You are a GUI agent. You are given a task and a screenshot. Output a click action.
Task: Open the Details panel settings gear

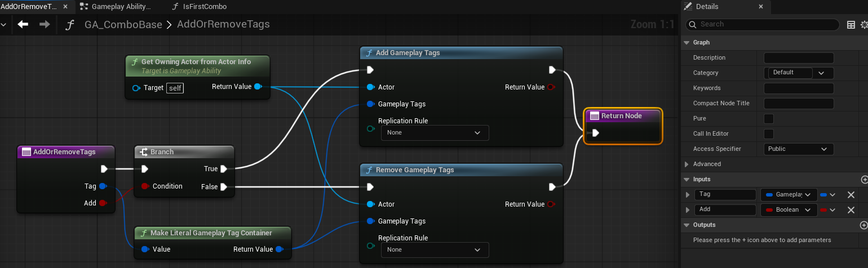864,25
